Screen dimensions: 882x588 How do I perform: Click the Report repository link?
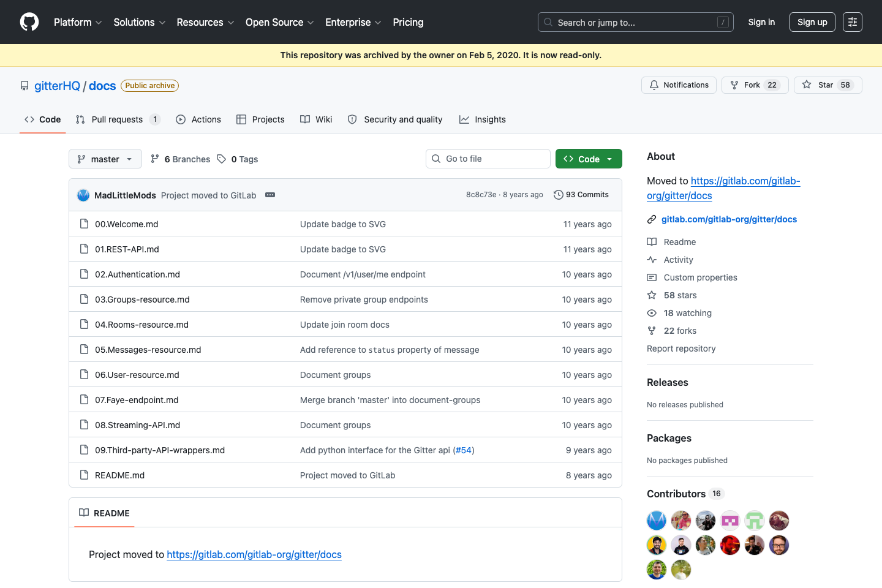coord(681,348)
